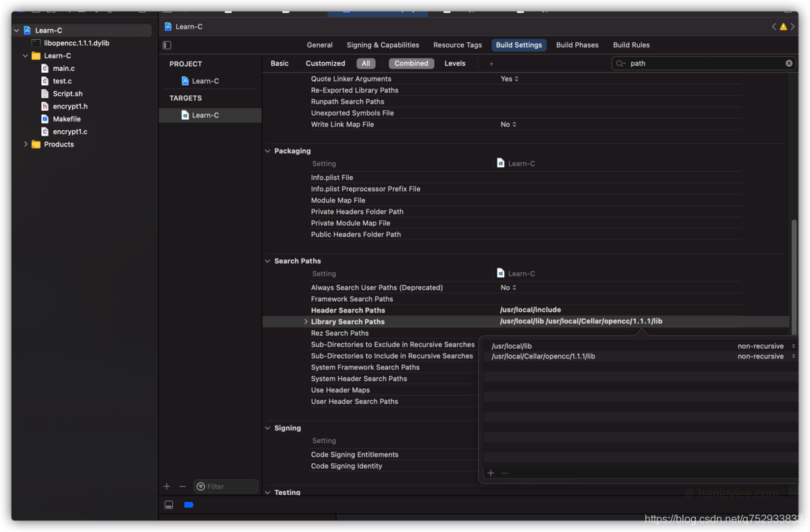Click the /usr/local/include value

click(530, 311)
